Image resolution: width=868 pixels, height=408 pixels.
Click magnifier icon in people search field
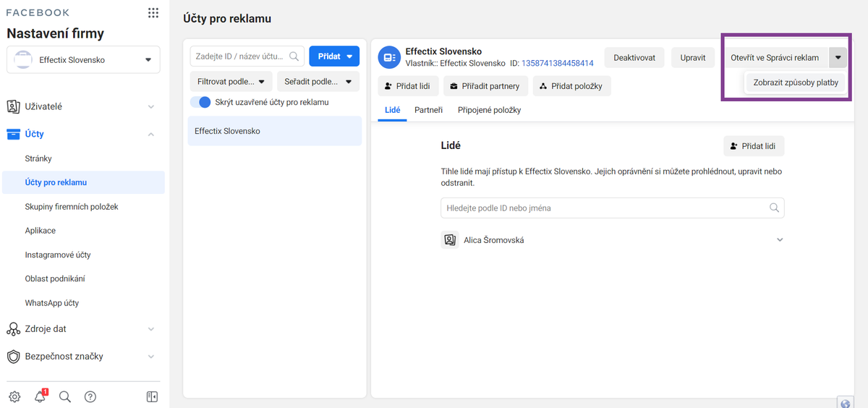[x=774, y=208]
